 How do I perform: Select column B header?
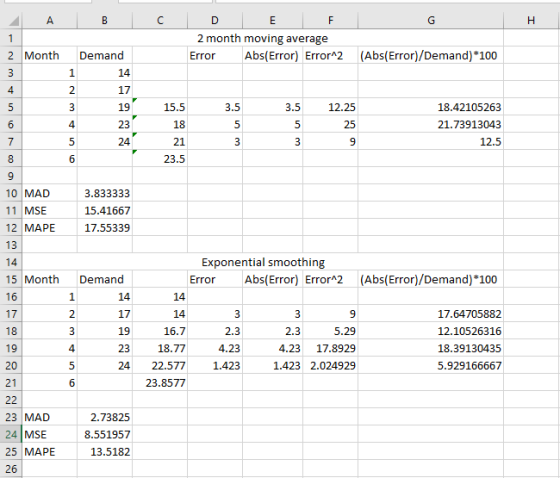tap(105, 21)
